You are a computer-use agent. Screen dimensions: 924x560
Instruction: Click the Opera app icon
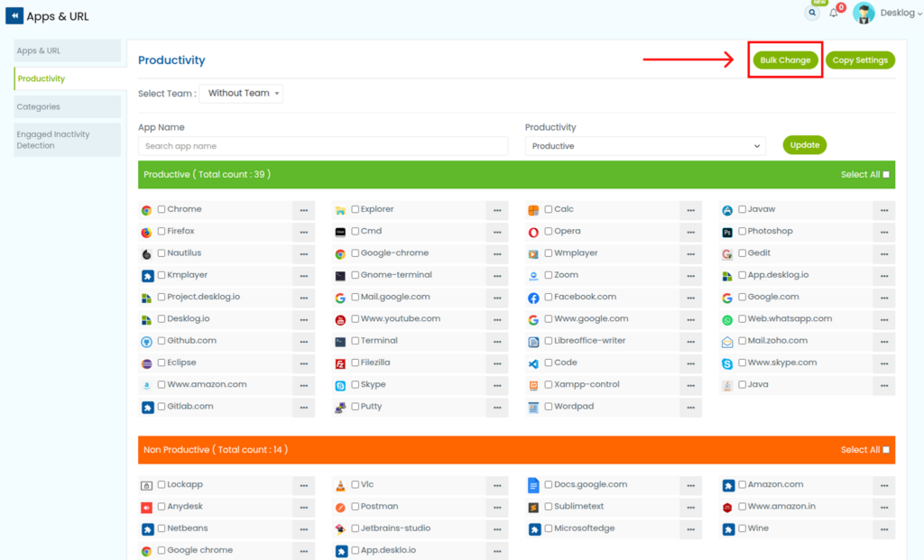(533, 232)
